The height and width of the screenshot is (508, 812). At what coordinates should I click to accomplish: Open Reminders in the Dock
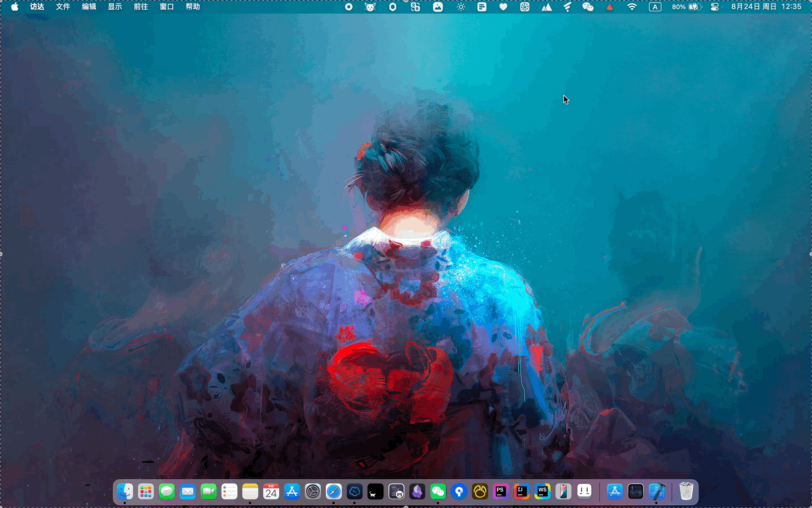tap(230, 492)
